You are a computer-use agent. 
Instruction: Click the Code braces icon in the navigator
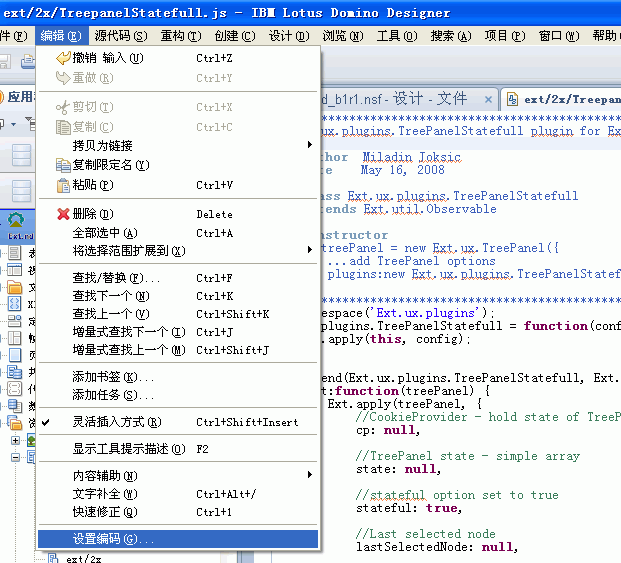pyautogui.click(x=15, y=389)
